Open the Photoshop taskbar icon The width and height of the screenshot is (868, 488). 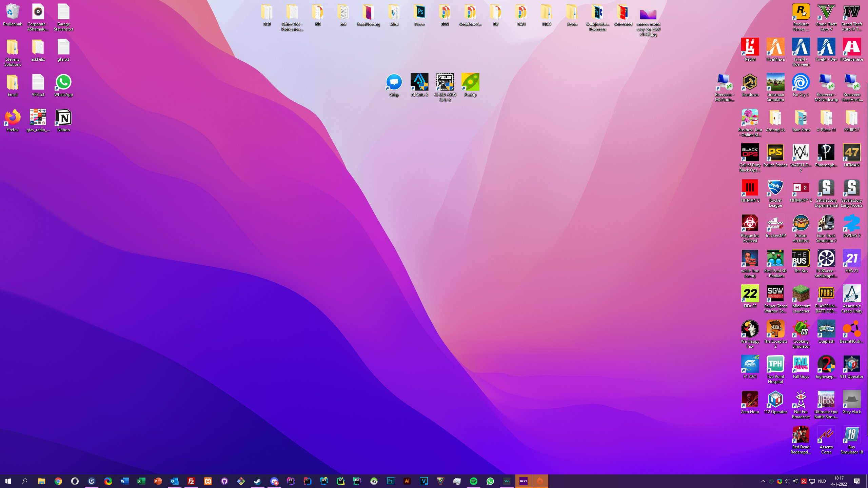[x=390, y=481]
